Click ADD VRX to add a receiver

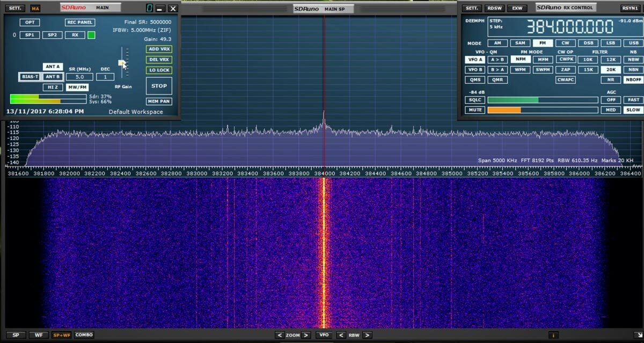click(x=158, y=49)
